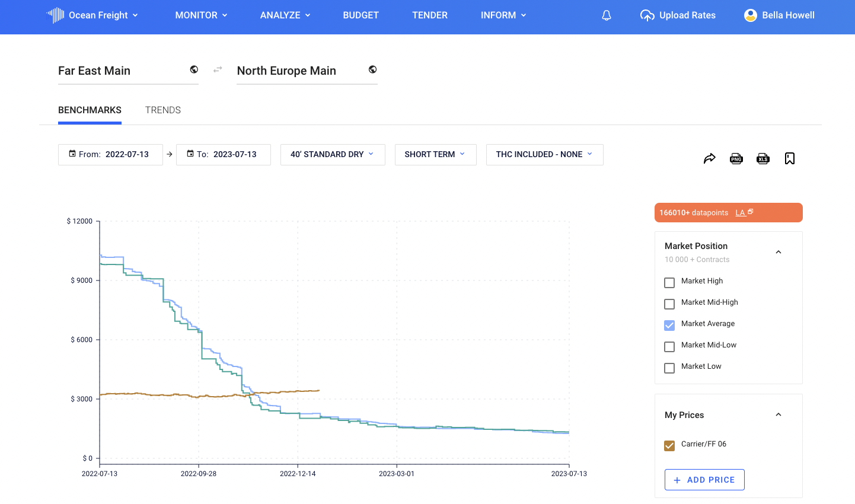The height and width of the screenshot is (504, 855).
Task: Click the share arrow icon
Action: [709, 158]
